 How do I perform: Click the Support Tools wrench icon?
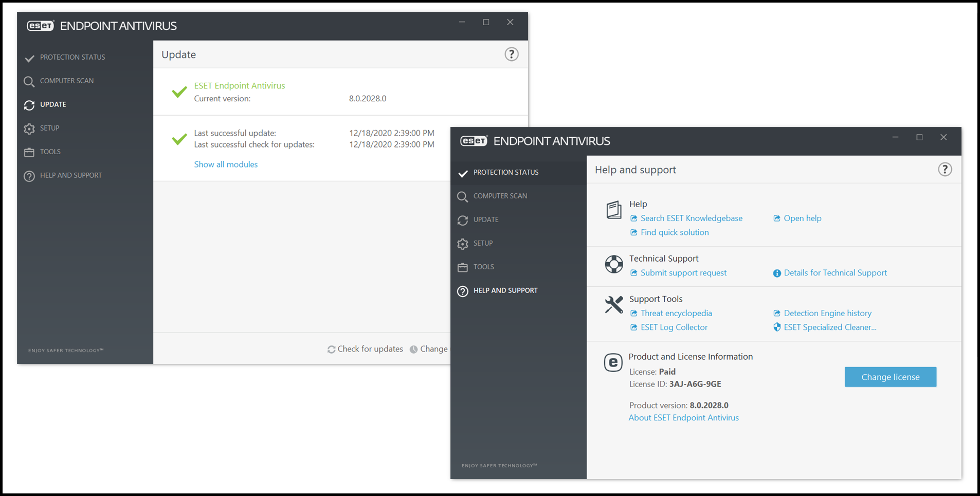(613, 304)
